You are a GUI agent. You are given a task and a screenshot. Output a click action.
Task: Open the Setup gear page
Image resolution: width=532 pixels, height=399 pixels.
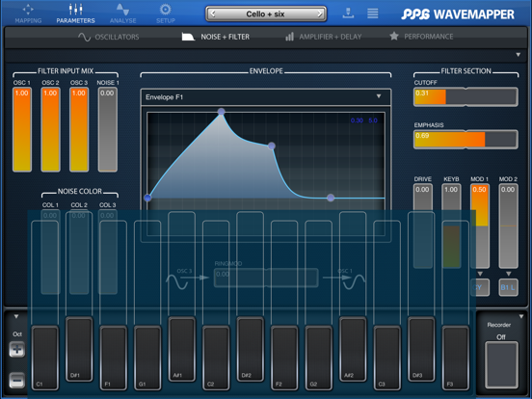pyautogui.click(x=166, y=13)
